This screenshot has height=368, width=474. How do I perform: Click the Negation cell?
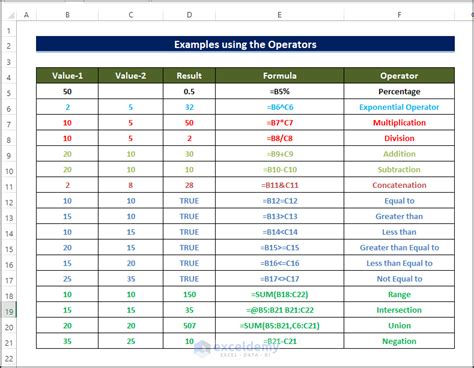click(x=399, y=341)
